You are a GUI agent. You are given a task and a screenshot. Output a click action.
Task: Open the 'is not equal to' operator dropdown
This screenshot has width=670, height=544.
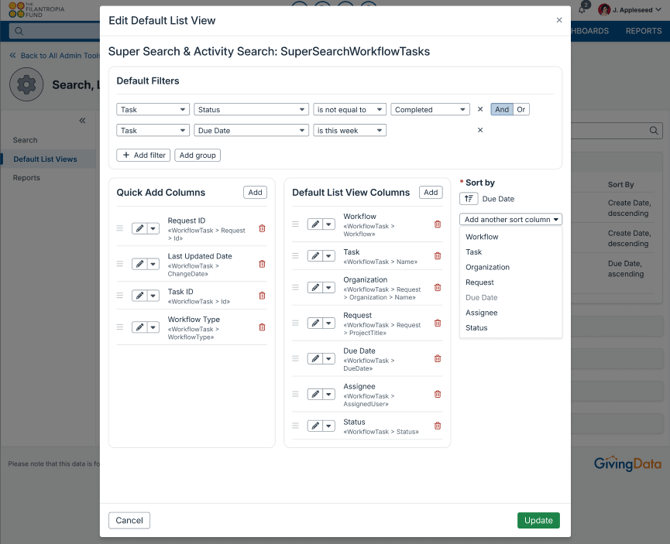click(x=350, y=110)
